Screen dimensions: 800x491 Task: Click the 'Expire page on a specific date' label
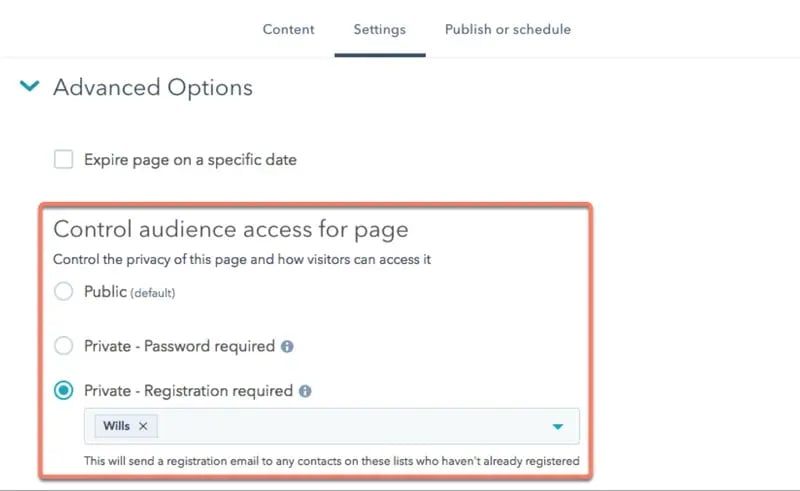point(190,159)
